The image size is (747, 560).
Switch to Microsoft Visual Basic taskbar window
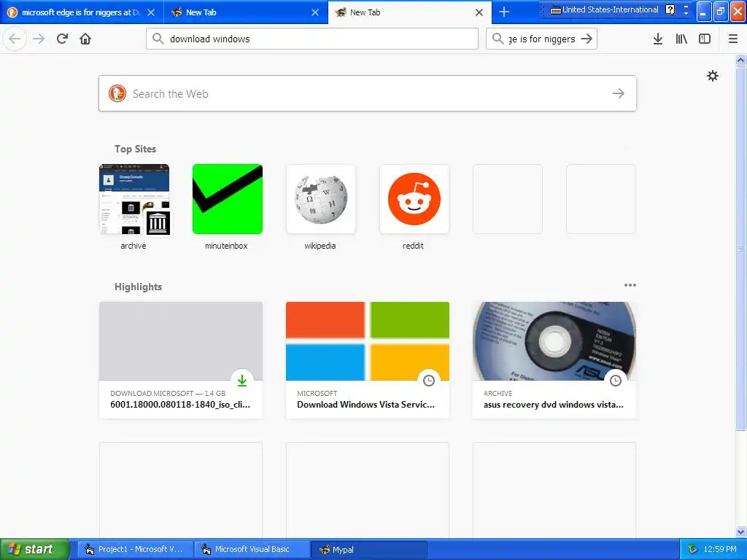pyautogui.click(x=252, y=550)
